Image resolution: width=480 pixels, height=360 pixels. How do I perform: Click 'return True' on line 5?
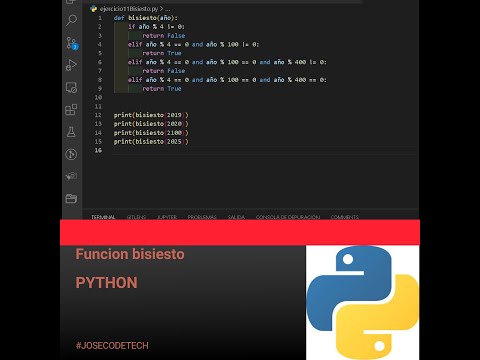tap(162, 53)
